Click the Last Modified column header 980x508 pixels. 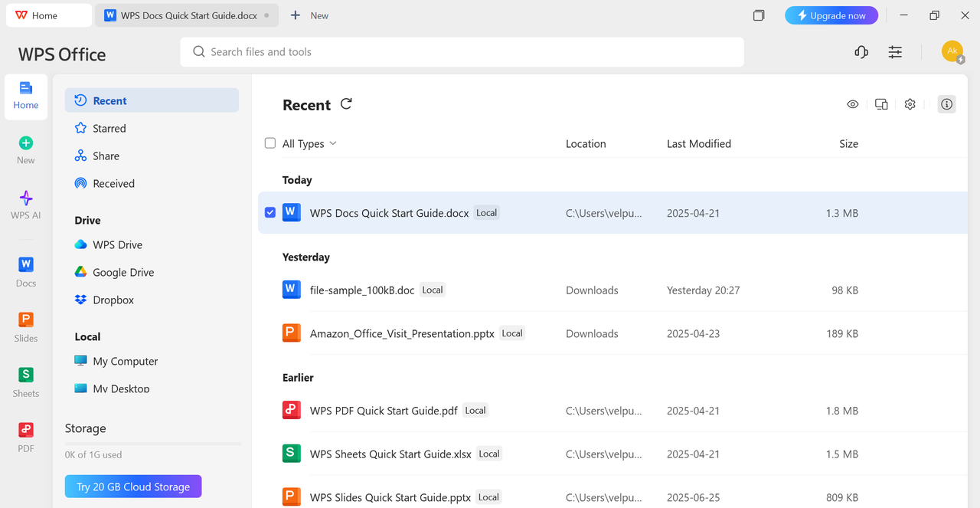699,143
